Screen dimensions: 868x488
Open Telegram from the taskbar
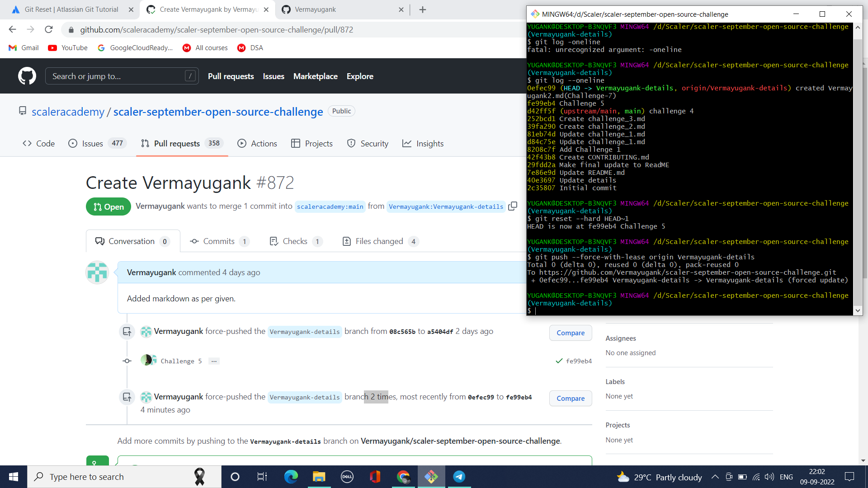pos(459,477)
